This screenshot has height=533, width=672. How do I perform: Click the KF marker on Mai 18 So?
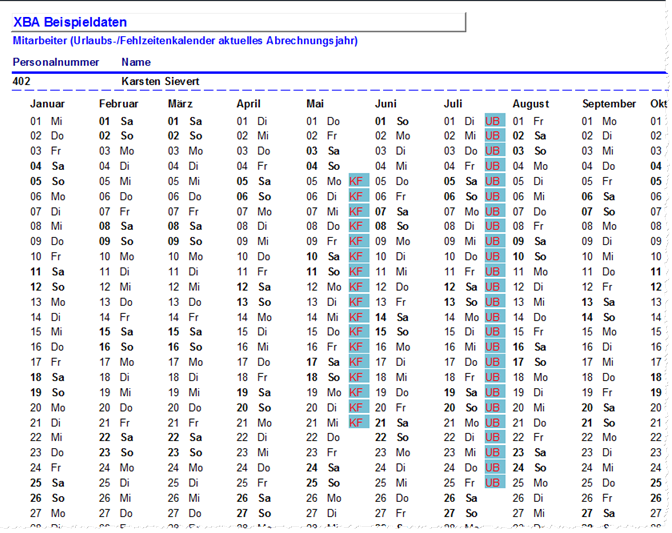359,377
